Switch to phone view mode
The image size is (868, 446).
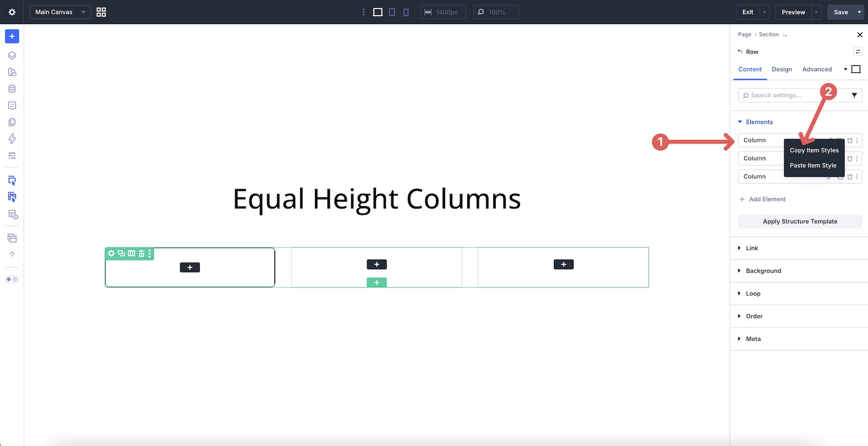[406, 12]
